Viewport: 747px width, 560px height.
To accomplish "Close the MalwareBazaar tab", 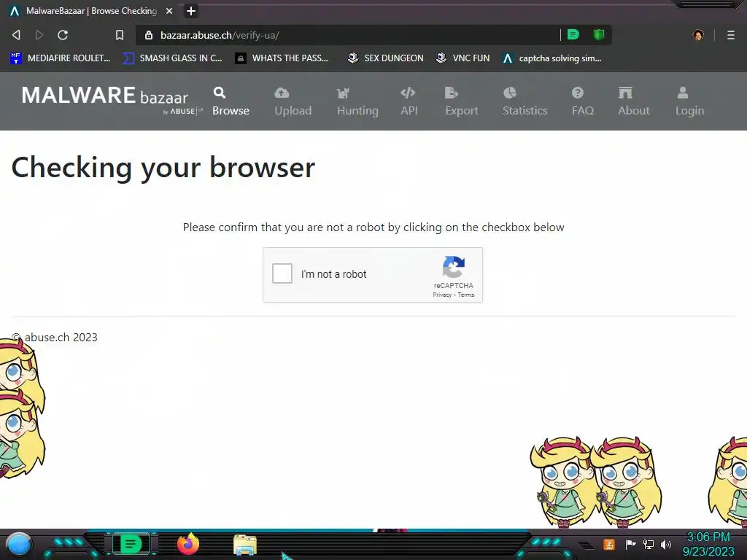I will [169, 11].
